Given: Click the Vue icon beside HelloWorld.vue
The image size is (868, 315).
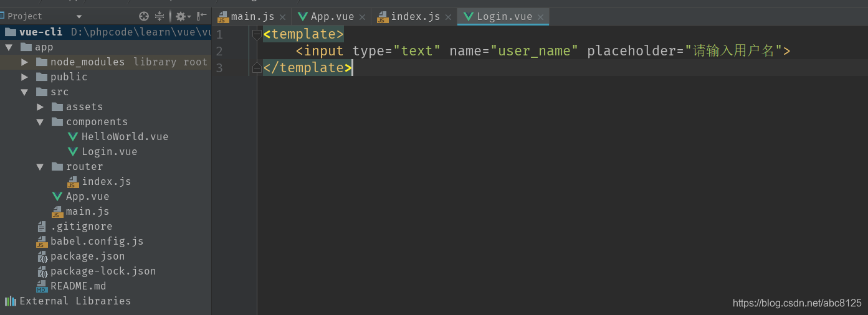Looking at the screenshot, I should (x=72, y=136).
